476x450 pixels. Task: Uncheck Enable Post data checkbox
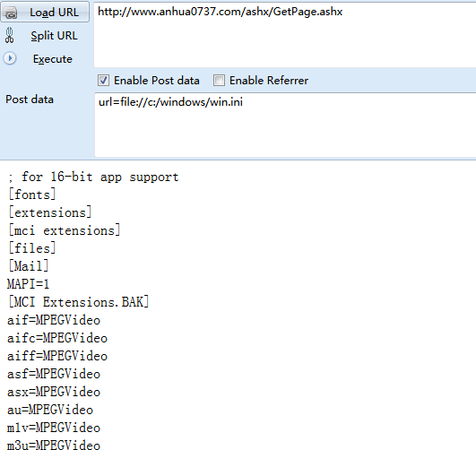pos(103,81)
